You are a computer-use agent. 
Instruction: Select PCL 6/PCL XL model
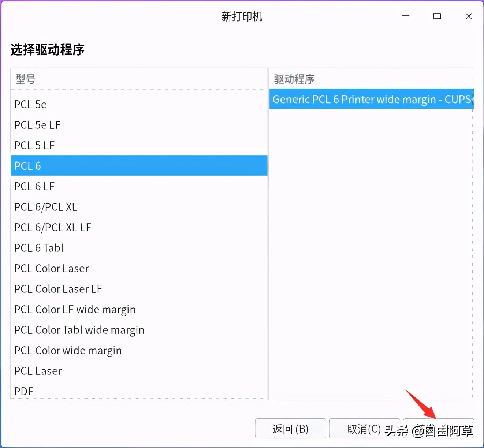click(45, 207)
